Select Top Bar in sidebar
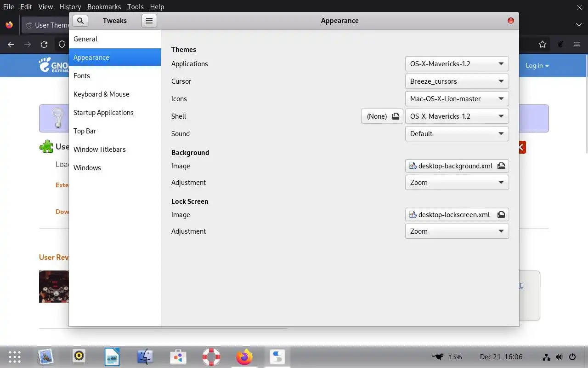Viewport: 588px width, 368px height. [115, 131]
